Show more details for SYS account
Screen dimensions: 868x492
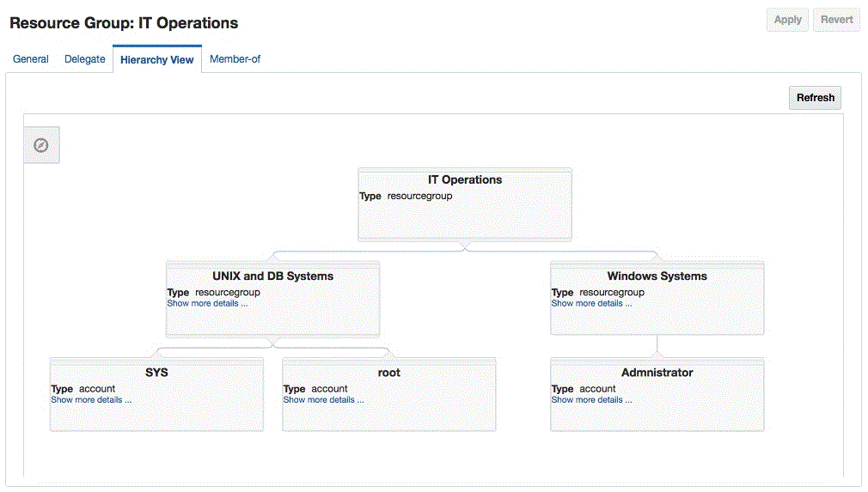(x=91, y=399)
